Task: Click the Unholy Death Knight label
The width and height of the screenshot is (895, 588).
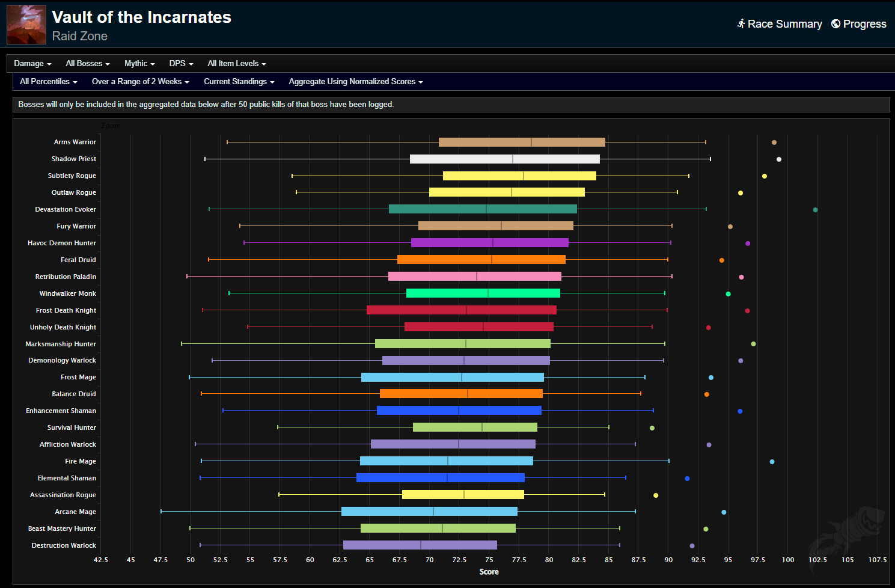Action: tap(63, 327)
